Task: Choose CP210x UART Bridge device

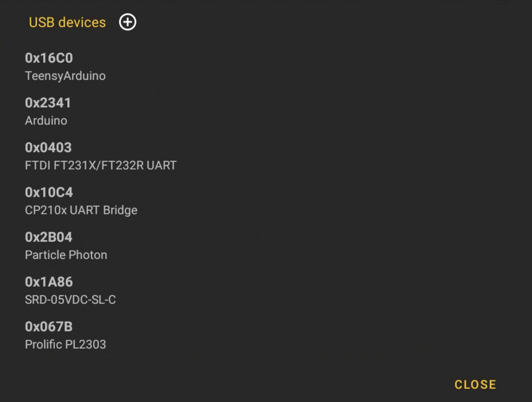Action: [x=81, y=210]
